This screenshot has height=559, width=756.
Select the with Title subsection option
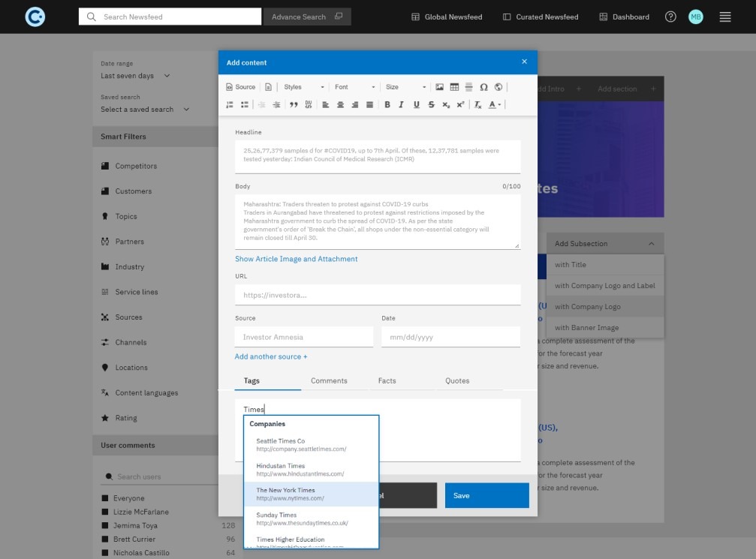[x=604, y=265]
